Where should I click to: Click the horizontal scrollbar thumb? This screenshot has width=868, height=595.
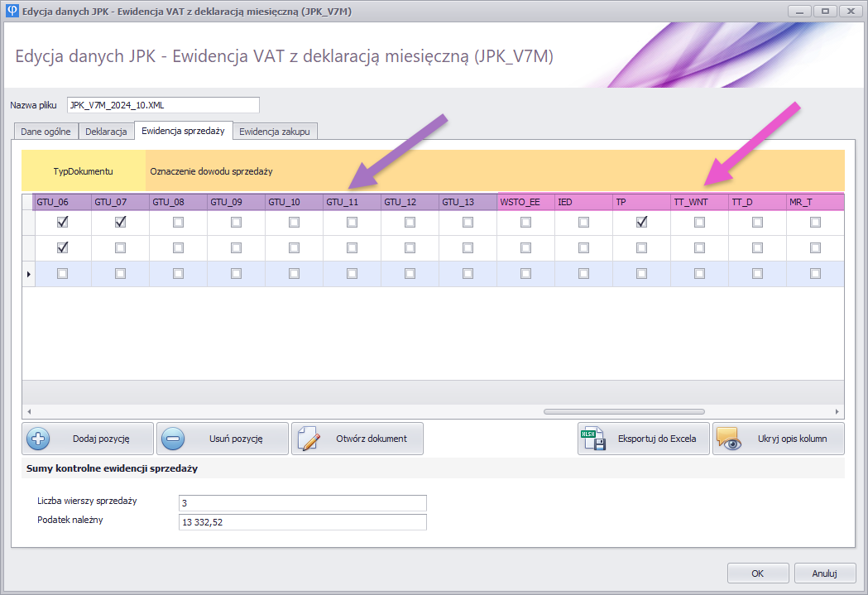(623, 411)
